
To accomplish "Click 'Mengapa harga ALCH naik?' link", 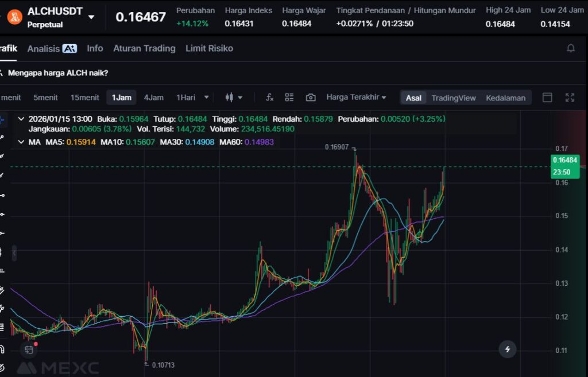I will tap(58, 73).
